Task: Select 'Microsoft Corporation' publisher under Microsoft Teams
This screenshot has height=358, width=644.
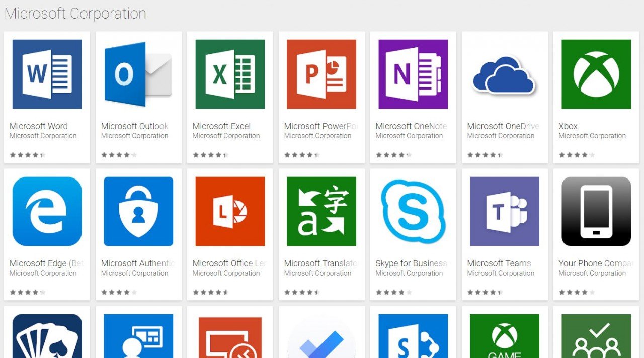Action: 501,273
